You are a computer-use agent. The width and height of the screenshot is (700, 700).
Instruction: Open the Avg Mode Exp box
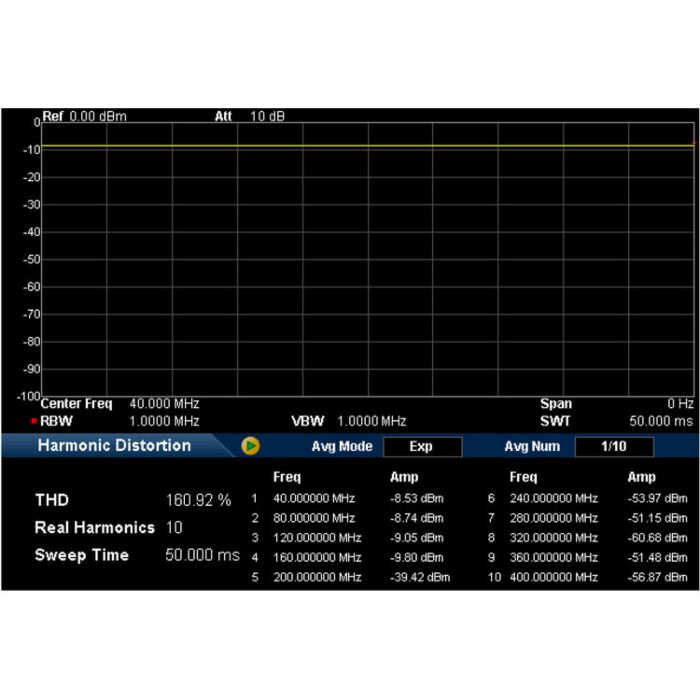pyautogui.click(x=421, y=447)
